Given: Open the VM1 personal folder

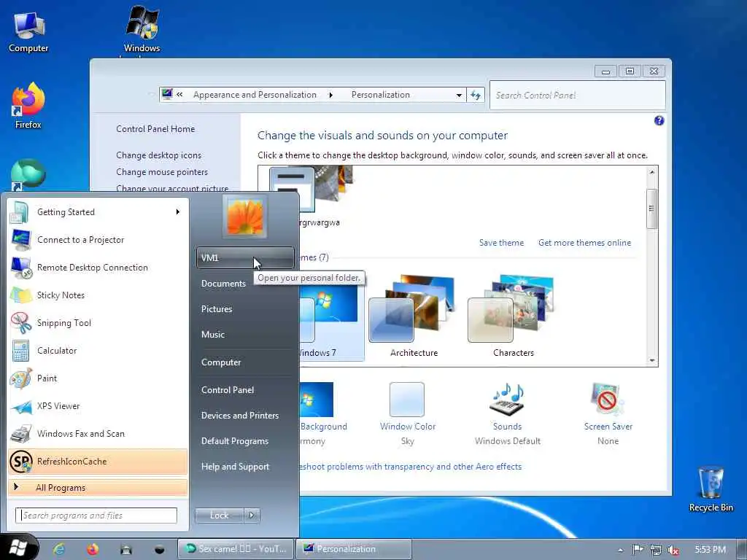Looking at the screenshot, I should coord(245,257).
